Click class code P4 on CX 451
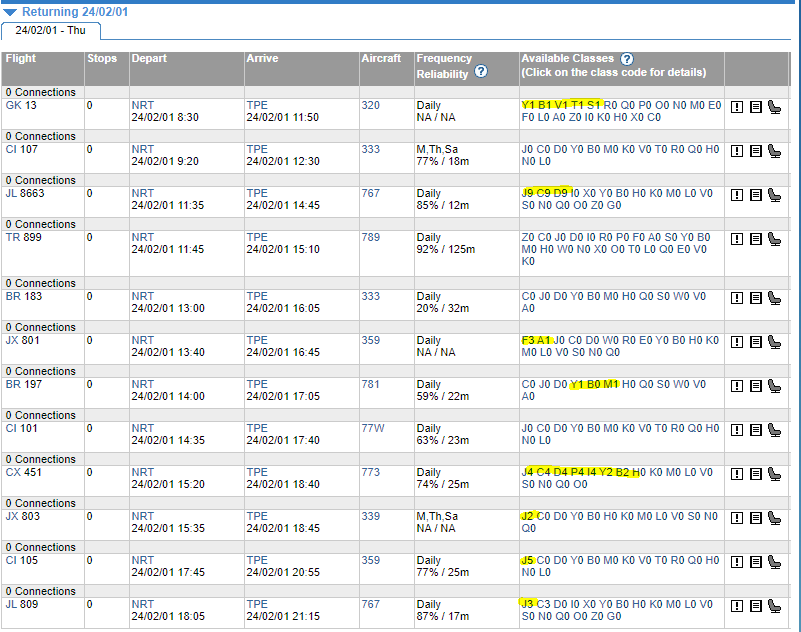Image resolution: width=801 pixels, height=632 pixels. (x=577, y=472)
